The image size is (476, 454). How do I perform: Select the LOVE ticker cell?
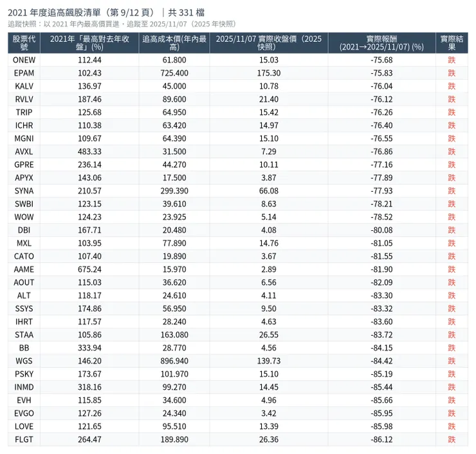click(x=24, y=426)
